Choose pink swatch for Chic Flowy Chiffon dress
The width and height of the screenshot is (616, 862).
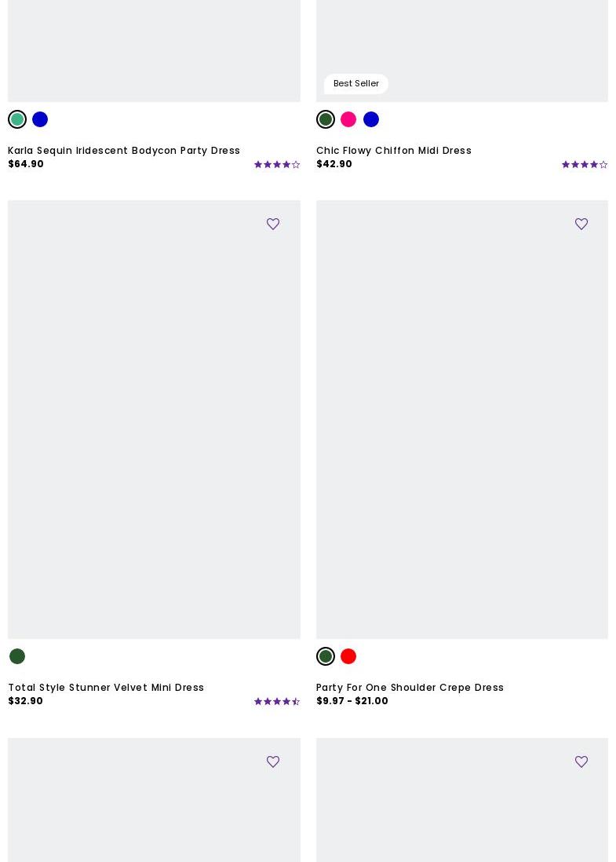[x=348, y=119]
